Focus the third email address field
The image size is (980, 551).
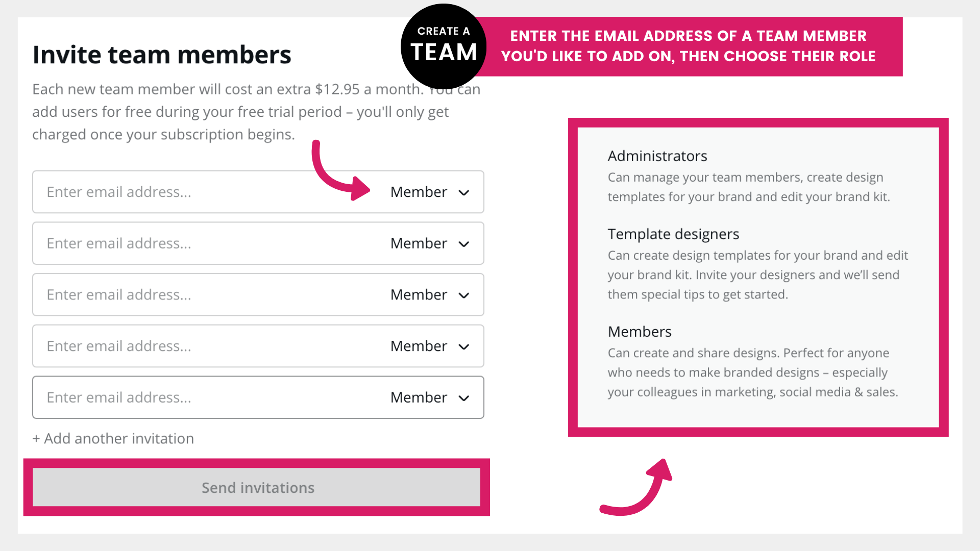[204, 295]
